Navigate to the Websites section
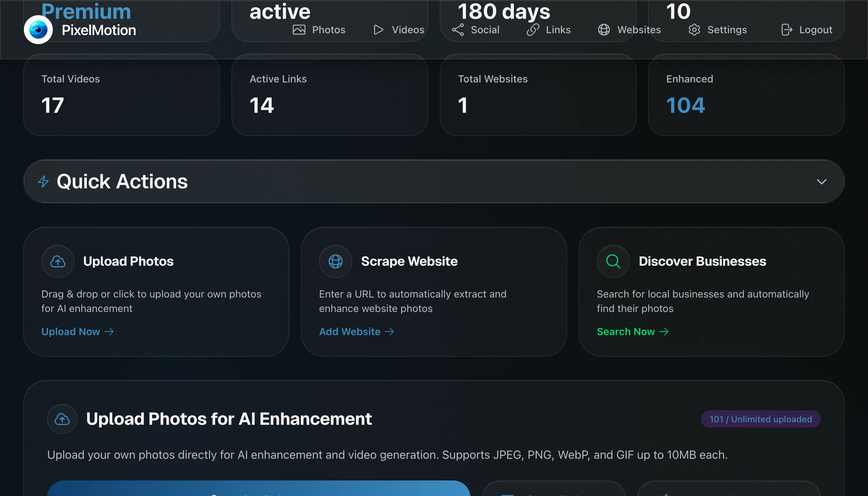The image size is (868, 496). [630, 30]
